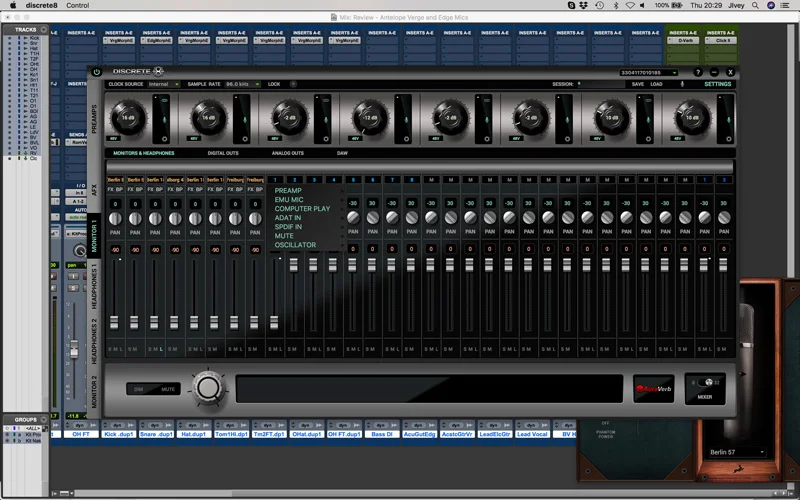Click the circle button below second preamp meter
The width and height of the screenshot is (800, 500).
coord(245,139)
